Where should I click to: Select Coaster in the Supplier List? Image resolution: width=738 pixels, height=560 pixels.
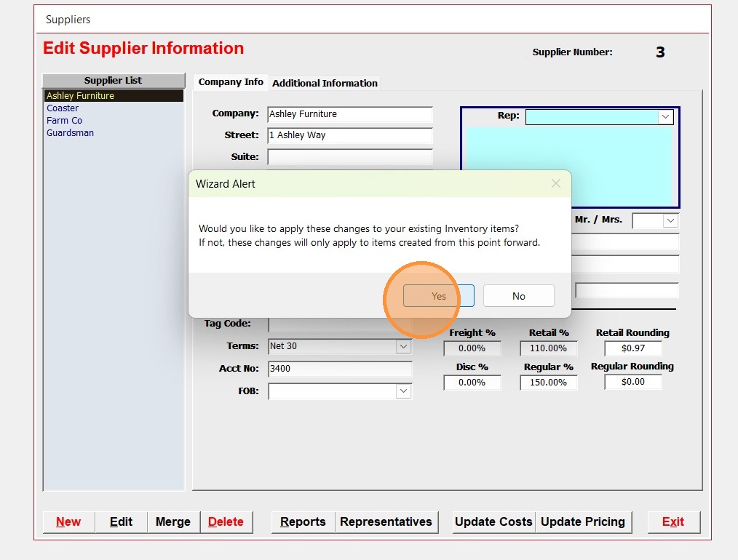pyautogui.click(x=63, y=108)
